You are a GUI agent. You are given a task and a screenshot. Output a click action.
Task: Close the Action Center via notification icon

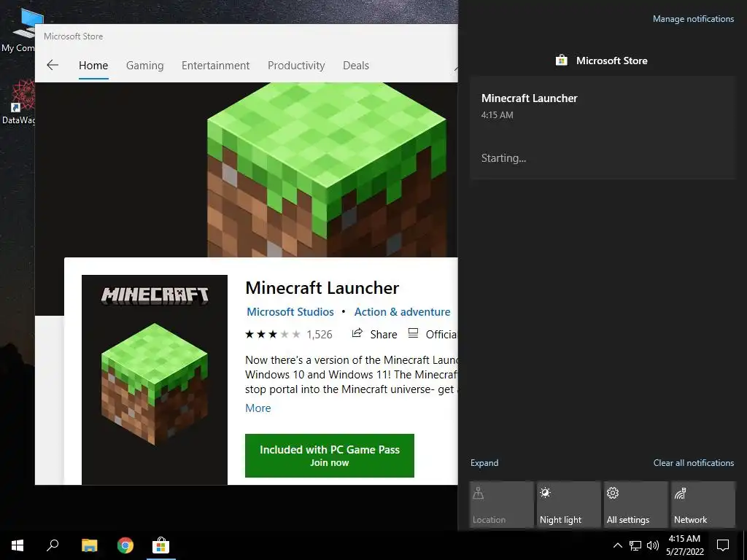pyautogui.click(x=723, y=545)
